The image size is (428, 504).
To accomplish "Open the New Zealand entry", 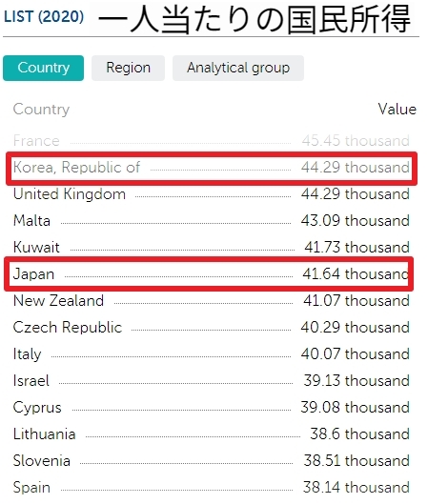I will (212, 301).
